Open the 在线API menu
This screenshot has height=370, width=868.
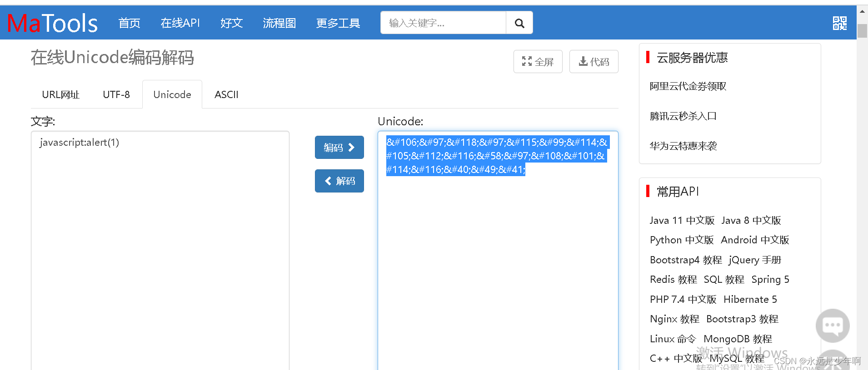coord(180,23)
